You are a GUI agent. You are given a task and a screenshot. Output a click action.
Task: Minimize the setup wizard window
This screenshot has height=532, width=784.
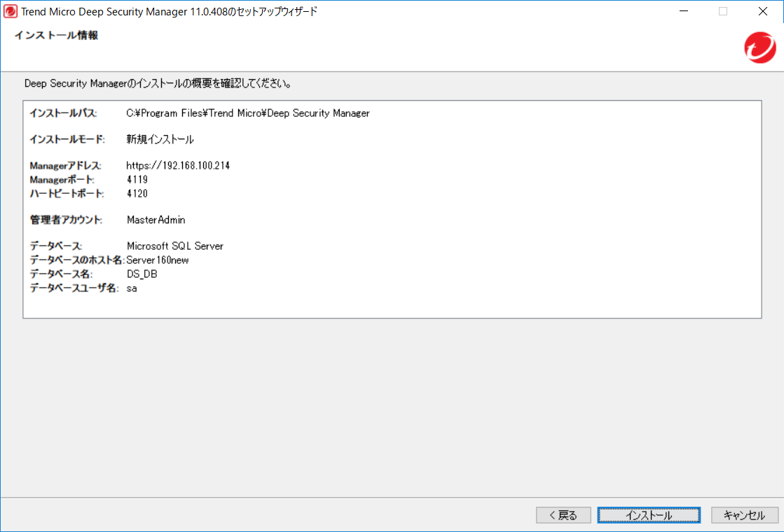pyautogui.click(x=684, y=11)
